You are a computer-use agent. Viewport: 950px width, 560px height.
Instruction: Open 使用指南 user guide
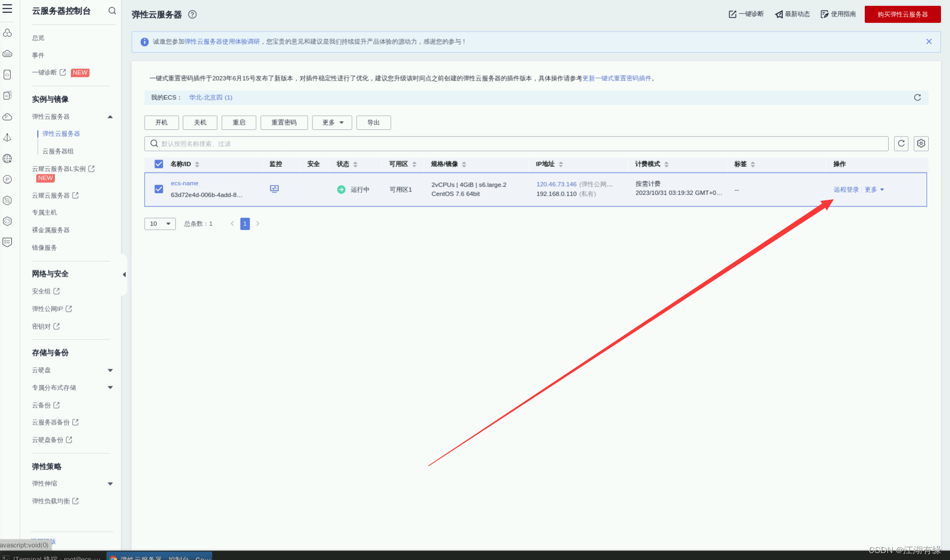(x=838, y=14)
